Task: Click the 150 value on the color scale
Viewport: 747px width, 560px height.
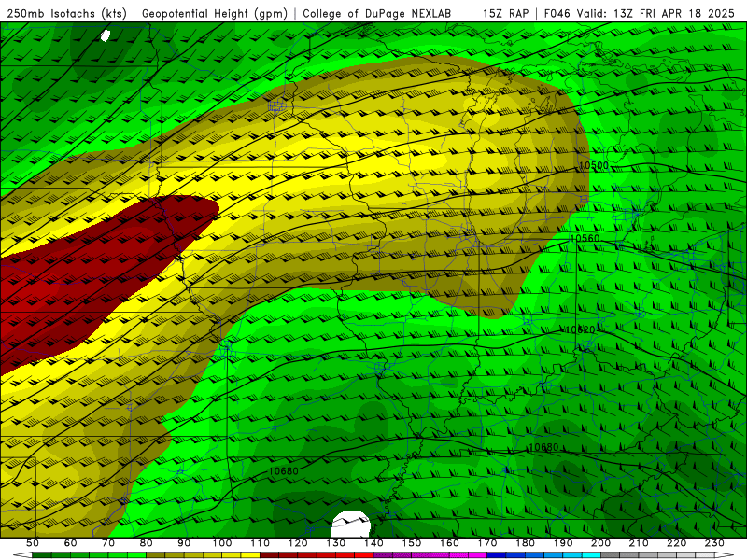Action: coord(412,543)
